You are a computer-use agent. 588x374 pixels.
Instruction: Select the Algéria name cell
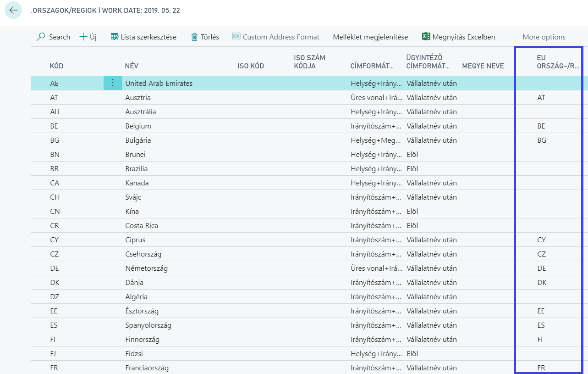coord(137,297)
